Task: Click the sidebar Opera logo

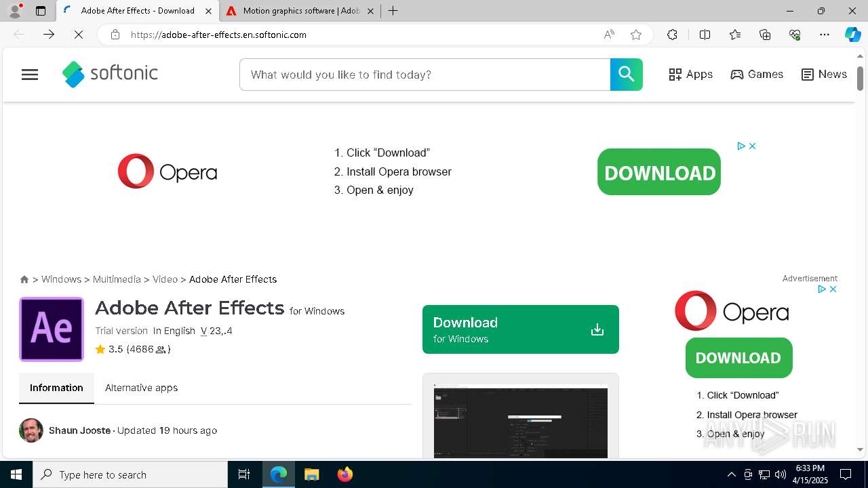Action: 732,311
